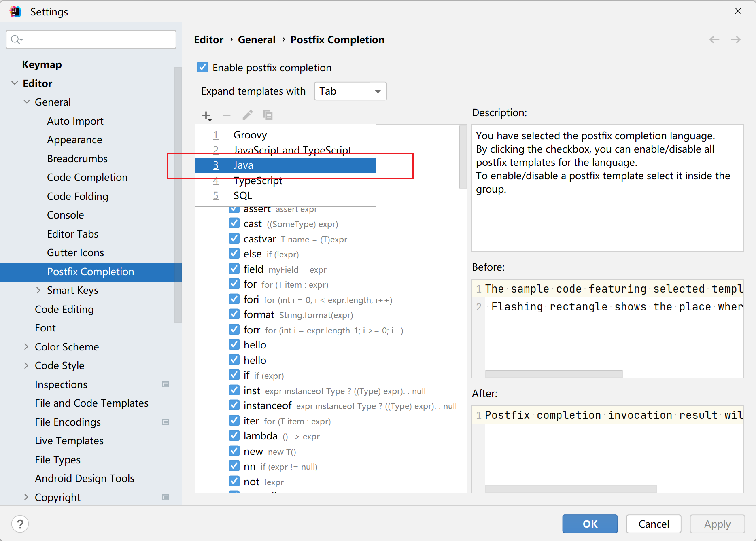Toggle the lambda template checkbox

click(x=234, y=436)
